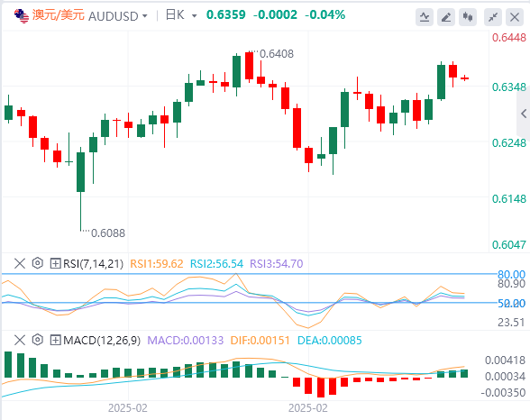Click the 0.6248 price axis label

pos(509,143)
